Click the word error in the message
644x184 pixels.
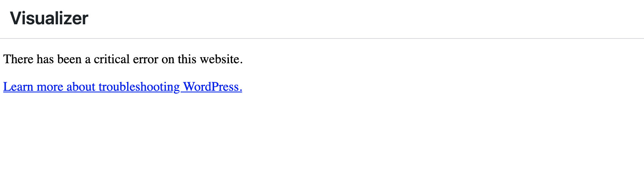point(146,59)
